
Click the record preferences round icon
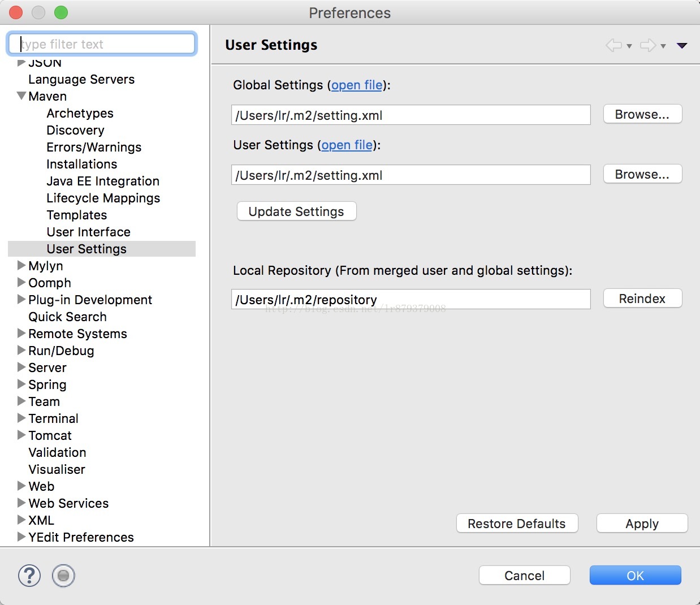(x=63, y=576)
